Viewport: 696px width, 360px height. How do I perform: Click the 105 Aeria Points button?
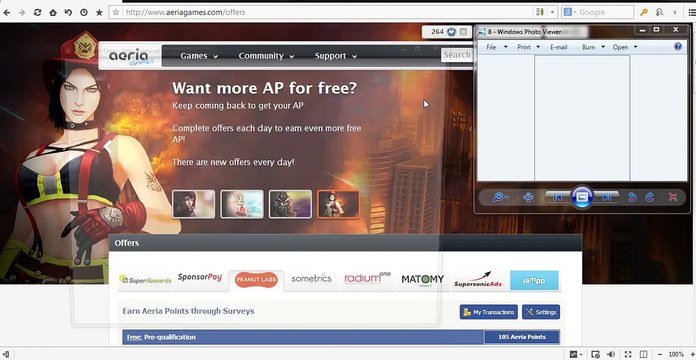point(522,337)
